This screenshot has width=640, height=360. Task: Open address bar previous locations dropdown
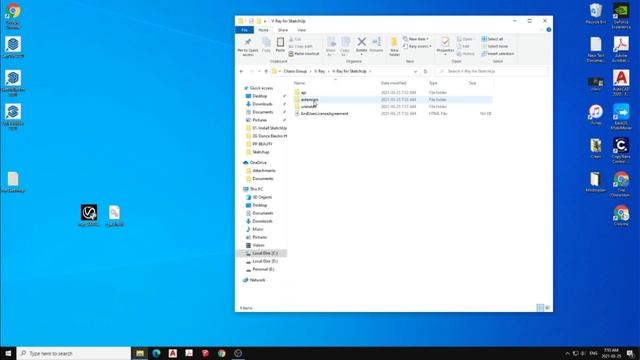click(415, 71)
